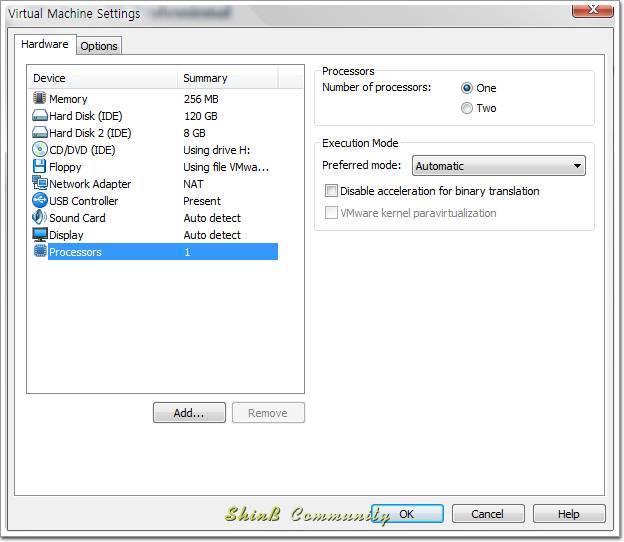
Task: Select the Network Adapter row text
Action: pos(90,184)
